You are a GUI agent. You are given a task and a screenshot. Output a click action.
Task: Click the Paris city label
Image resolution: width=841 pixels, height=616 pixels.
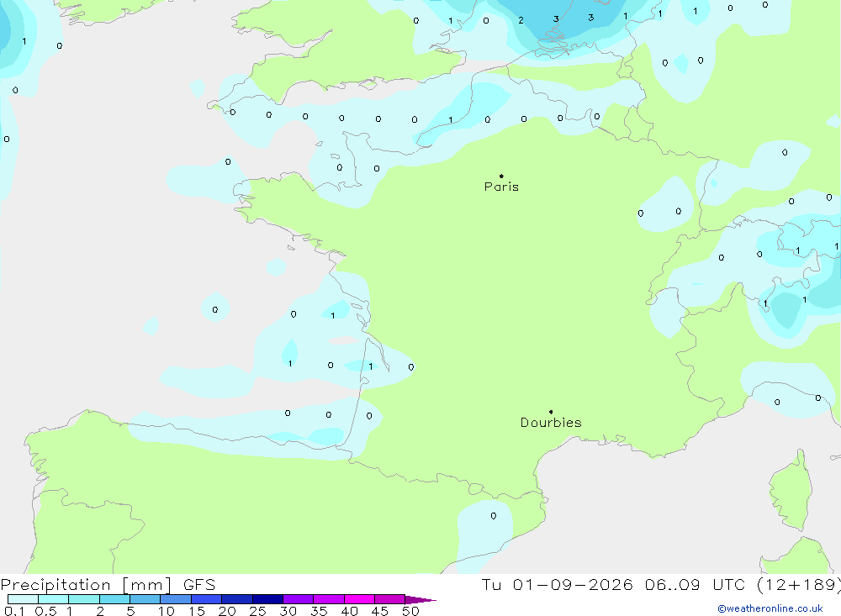501,187
